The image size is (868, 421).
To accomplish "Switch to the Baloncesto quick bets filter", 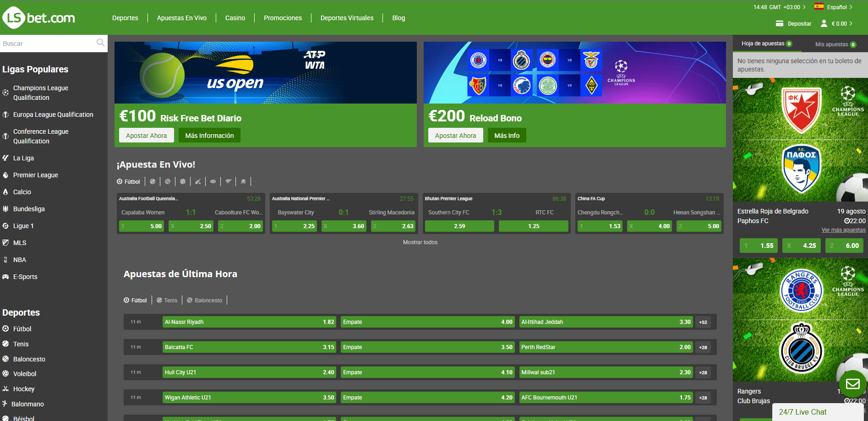I will tap(205, 300).
